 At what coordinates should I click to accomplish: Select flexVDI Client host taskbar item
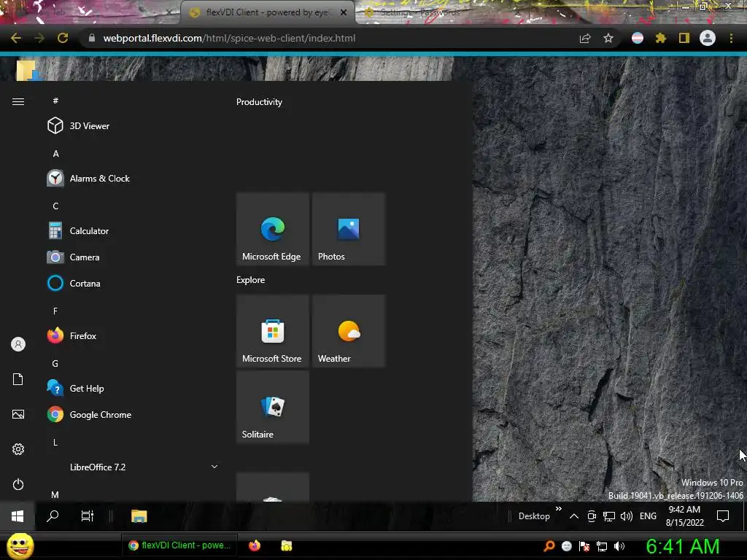pyautogui.click(x=179, y=545)
